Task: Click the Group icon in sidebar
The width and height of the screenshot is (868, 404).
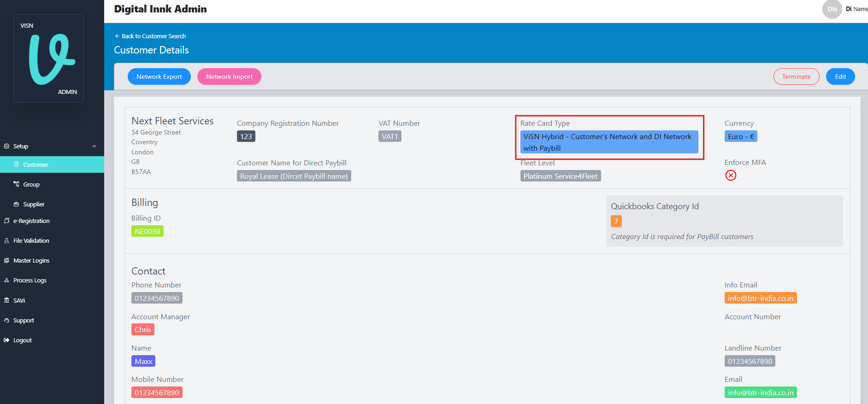Action: (16, 184)
